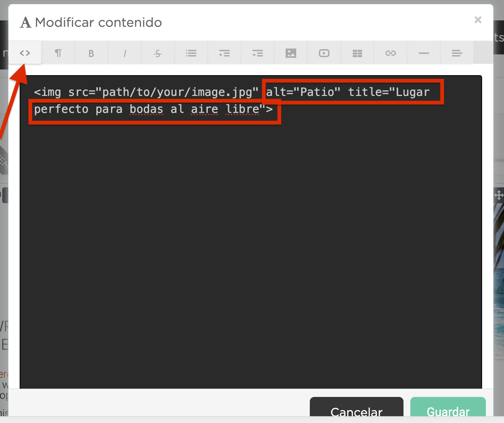Apply strikethrough formatting
This screenshot has width=504, height=423.
coord(158,52)
